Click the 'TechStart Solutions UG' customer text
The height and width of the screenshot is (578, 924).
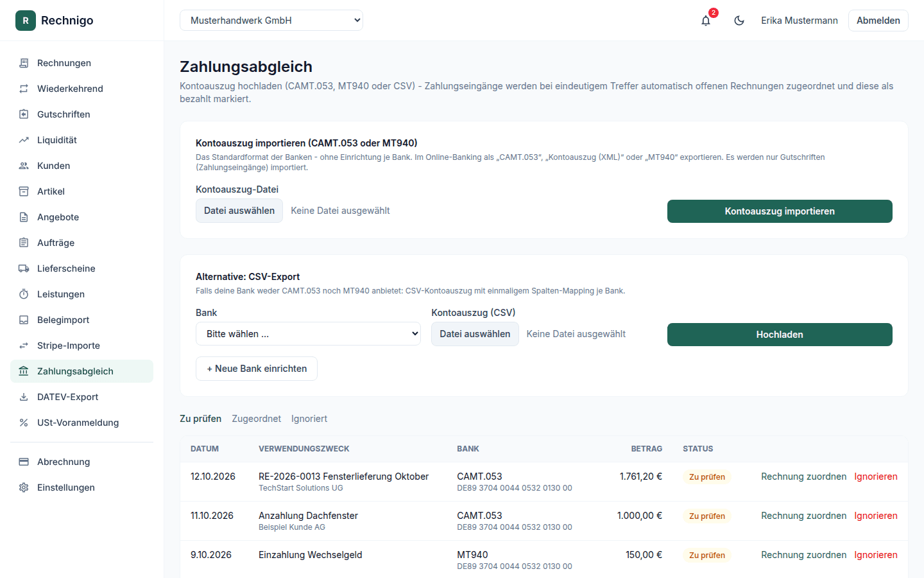coord(301,488)
